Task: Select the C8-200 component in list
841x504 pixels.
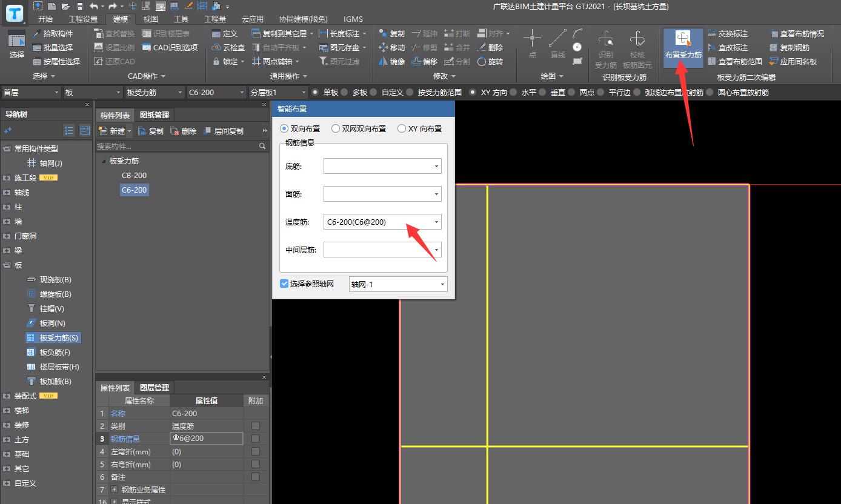Action: click(134, 176)
